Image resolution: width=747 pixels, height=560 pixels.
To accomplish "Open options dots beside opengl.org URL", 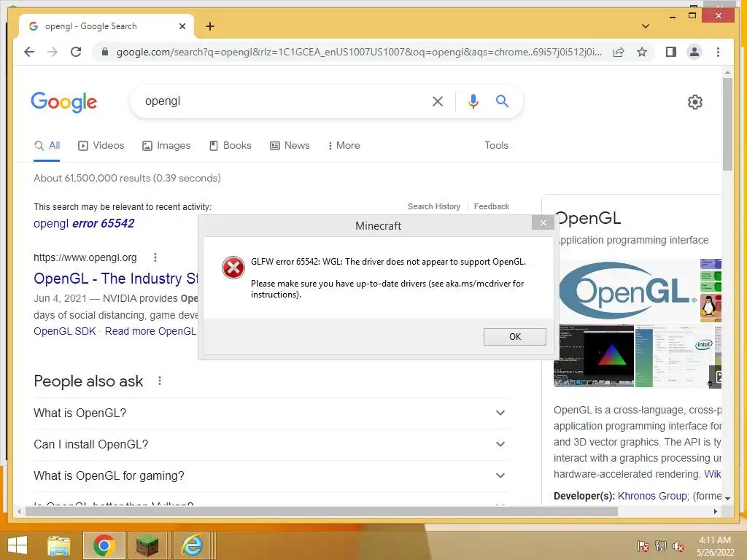I will pos(155,257).
